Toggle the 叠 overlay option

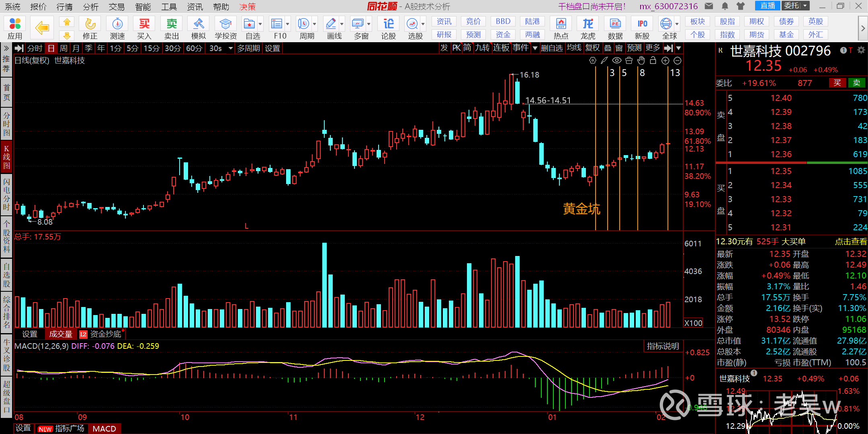click(608, 48)
